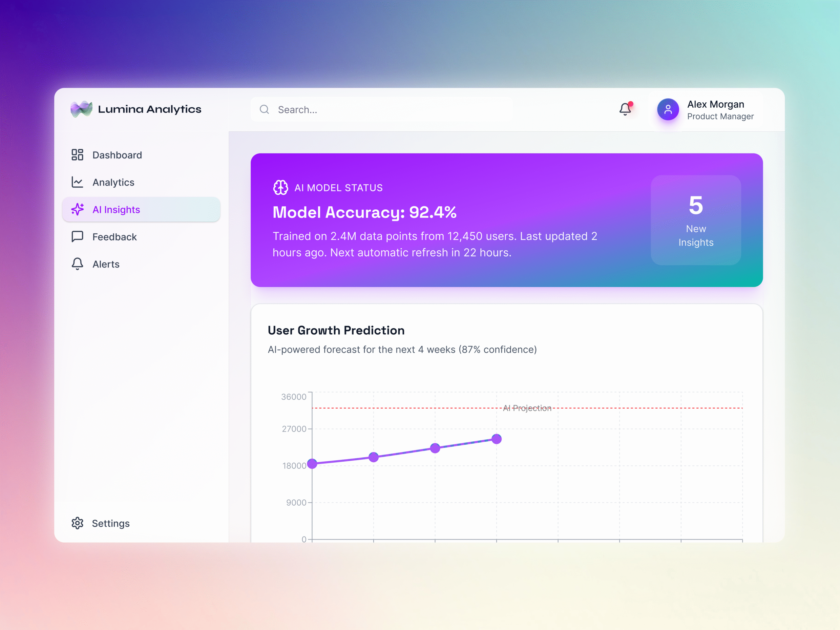Click the Dashboard grid icon

[x=77, y=155]
